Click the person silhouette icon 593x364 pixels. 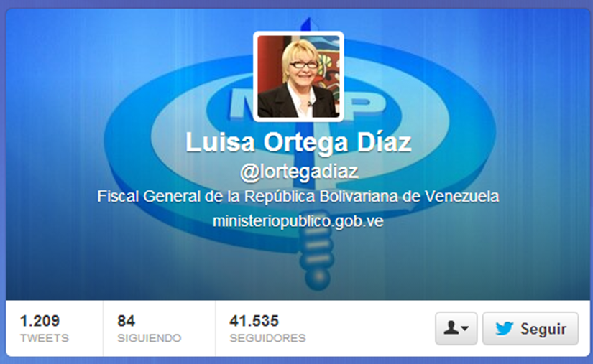click(x=451, y=328)
